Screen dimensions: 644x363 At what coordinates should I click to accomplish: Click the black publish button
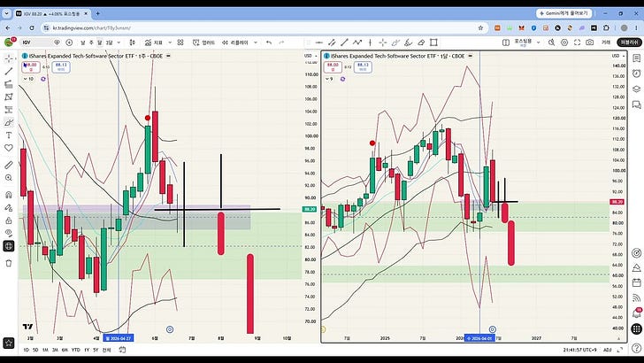point(629,42)
